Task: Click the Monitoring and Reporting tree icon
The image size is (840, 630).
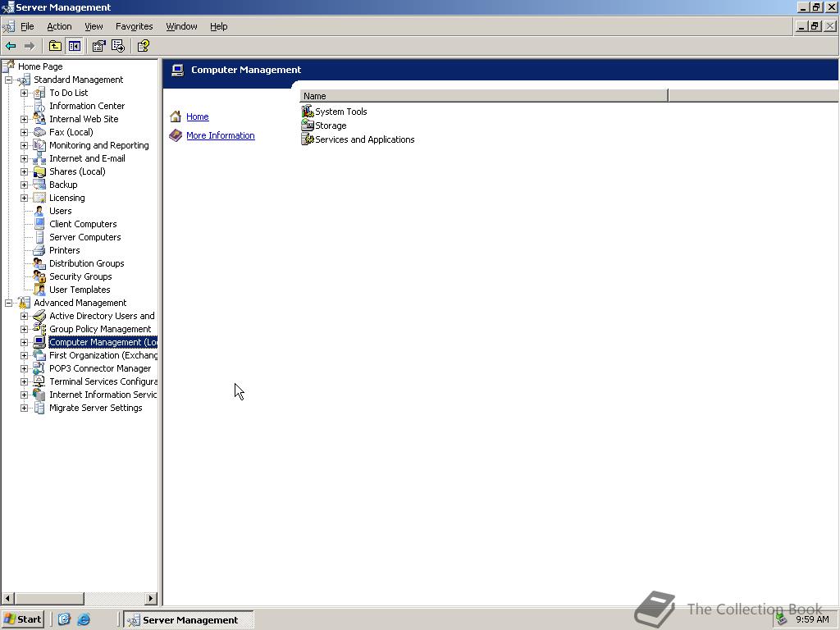Action: tap(39, 145)
